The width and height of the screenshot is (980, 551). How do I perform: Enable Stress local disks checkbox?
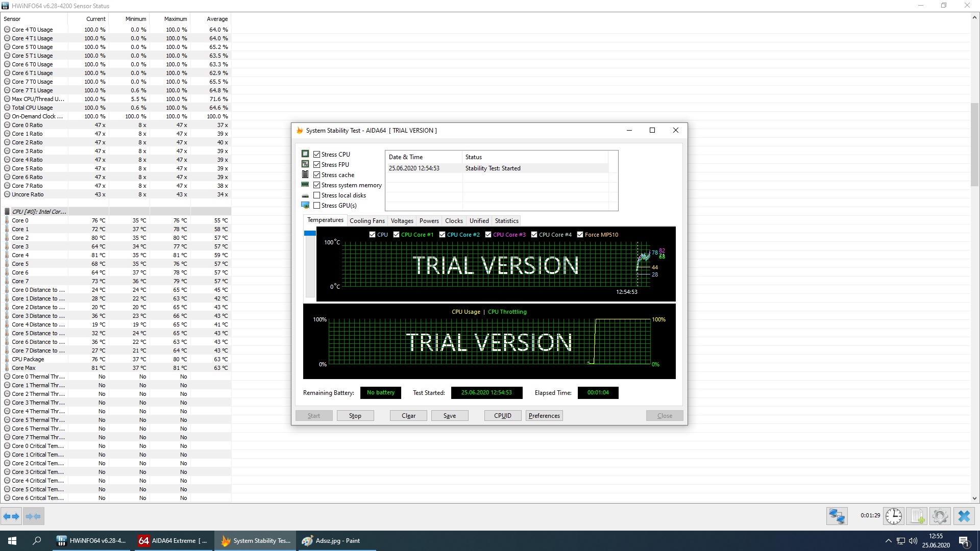tap(317, 195)
